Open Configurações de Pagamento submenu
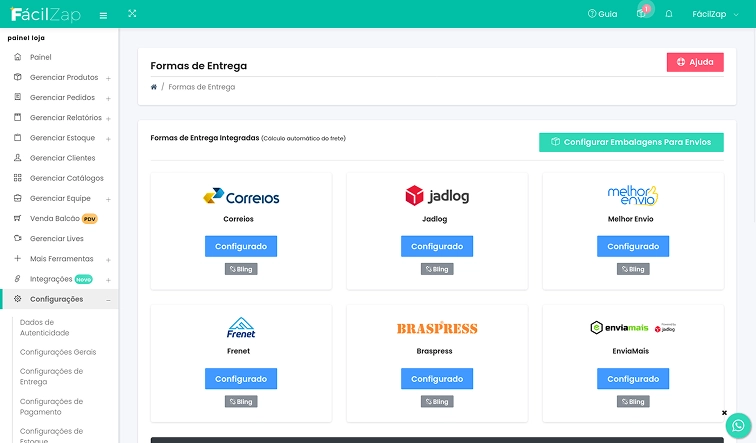 (51, 406)
